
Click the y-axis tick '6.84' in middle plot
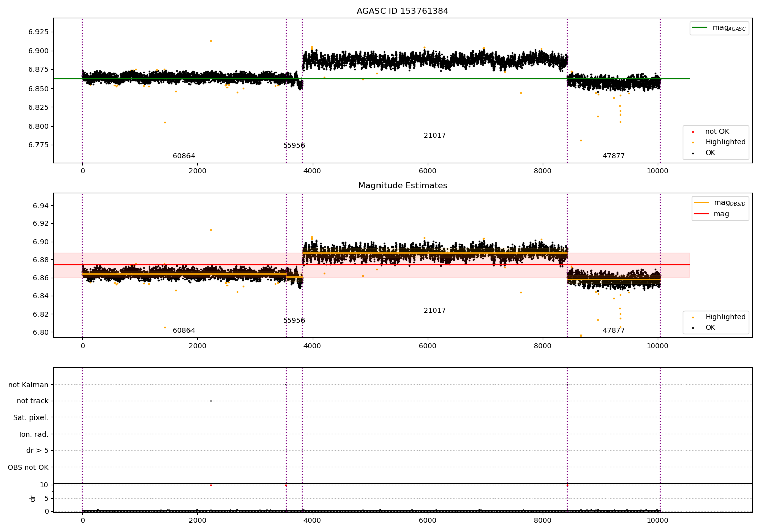(x=41, y=296)
